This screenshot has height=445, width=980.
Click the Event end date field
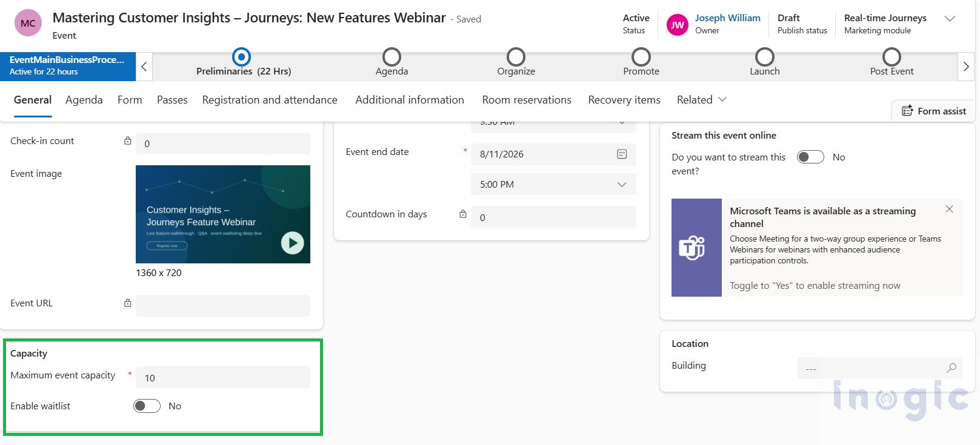[x=553, y=154]
